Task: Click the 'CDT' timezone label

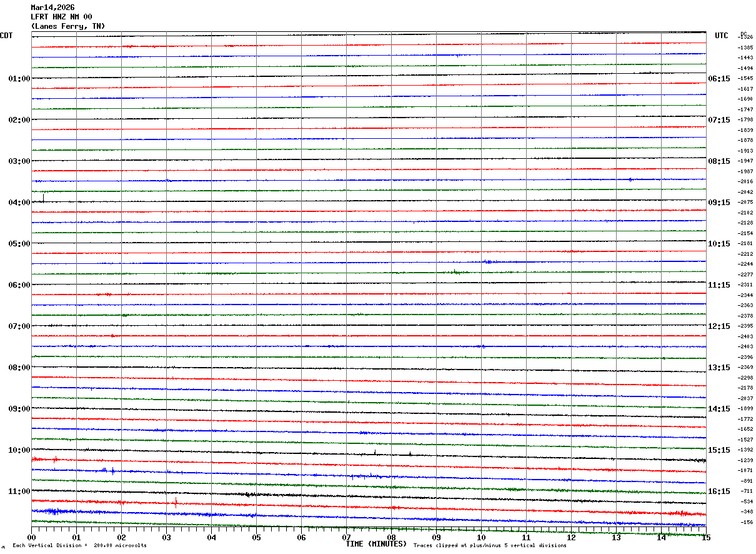Action: (x=6, y=36)
